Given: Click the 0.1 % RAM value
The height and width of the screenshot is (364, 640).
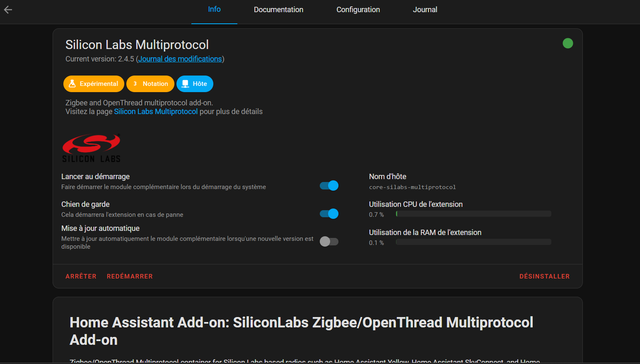Looking at the screenshot, I should 376,243.
